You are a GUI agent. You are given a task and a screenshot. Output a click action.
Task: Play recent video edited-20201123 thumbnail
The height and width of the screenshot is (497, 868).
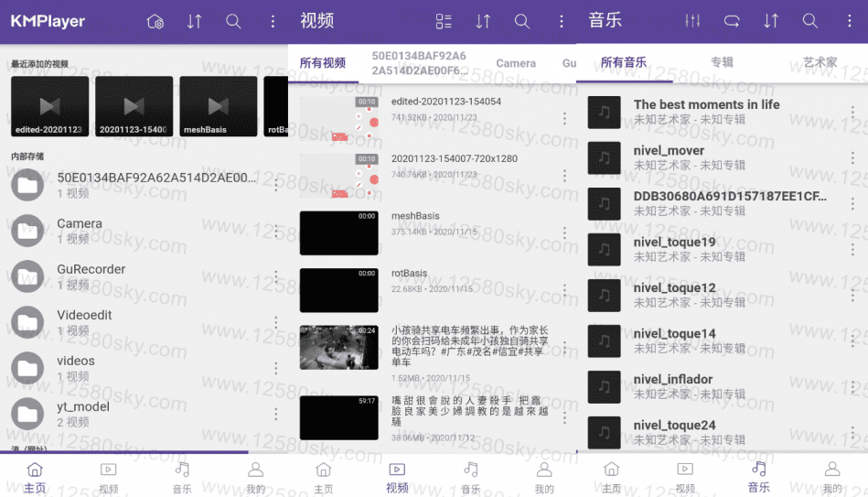tap(49, 106)
